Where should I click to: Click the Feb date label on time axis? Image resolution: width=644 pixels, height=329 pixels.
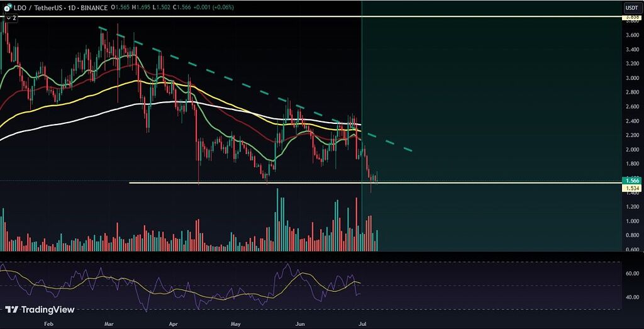[x=48, y=323]
